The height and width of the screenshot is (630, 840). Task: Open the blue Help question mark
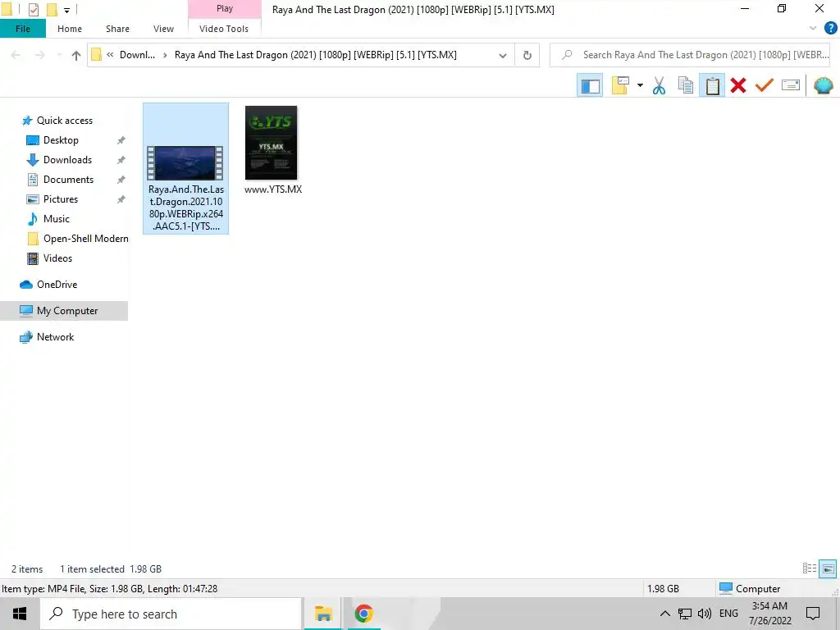pyautogui.click(x=830, y=29)
